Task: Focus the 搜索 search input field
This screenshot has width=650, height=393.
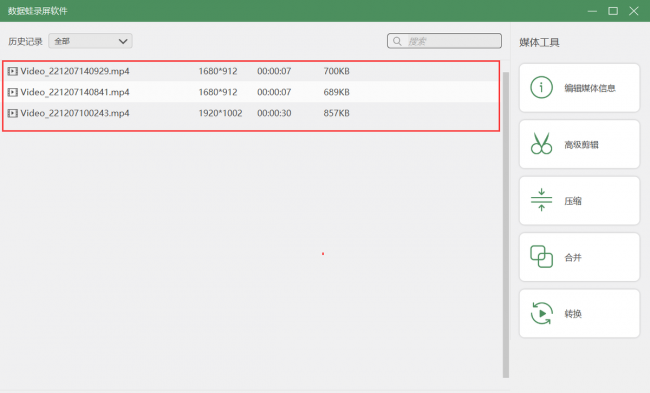Action: tap(444, 41)
